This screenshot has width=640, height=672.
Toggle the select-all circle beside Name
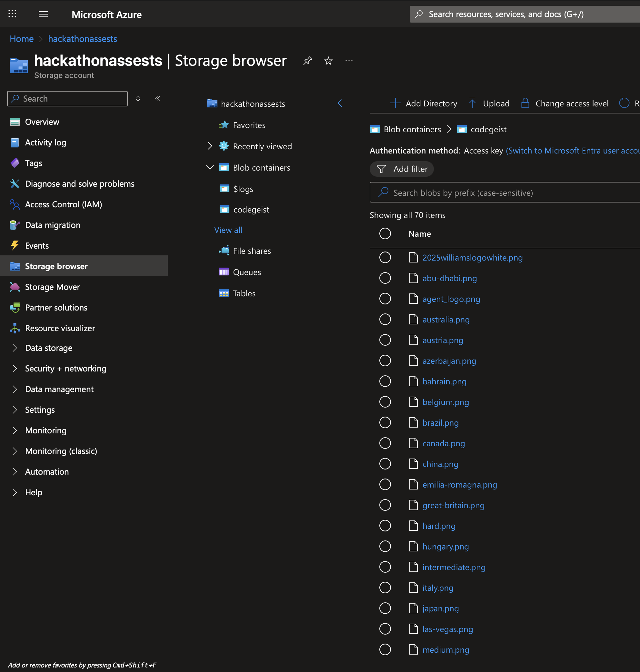tap(385, 234)
